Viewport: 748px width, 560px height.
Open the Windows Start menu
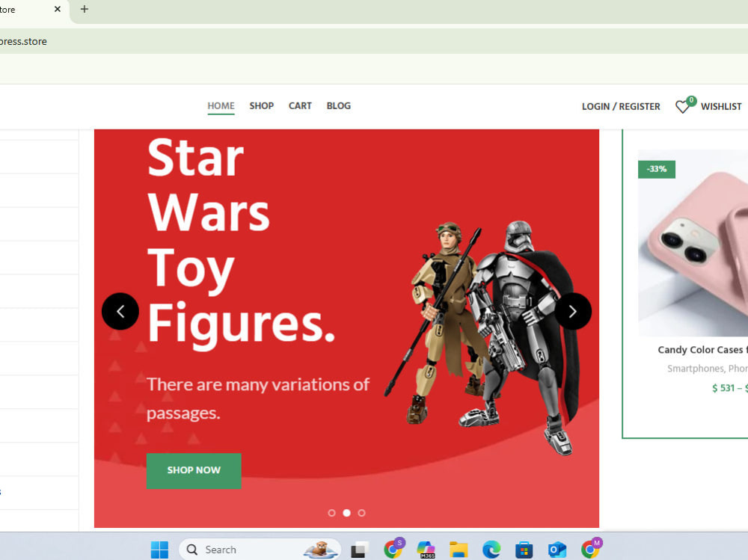(159, 550)
